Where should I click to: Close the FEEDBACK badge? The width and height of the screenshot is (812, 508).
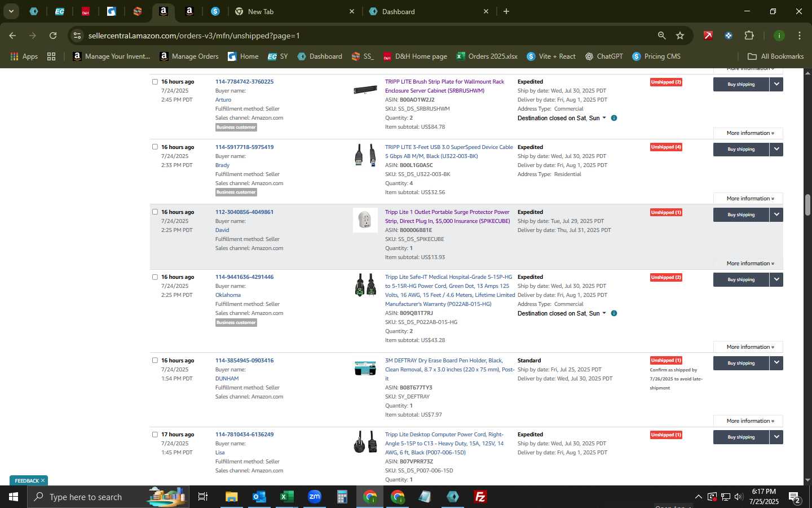point(42,481)
